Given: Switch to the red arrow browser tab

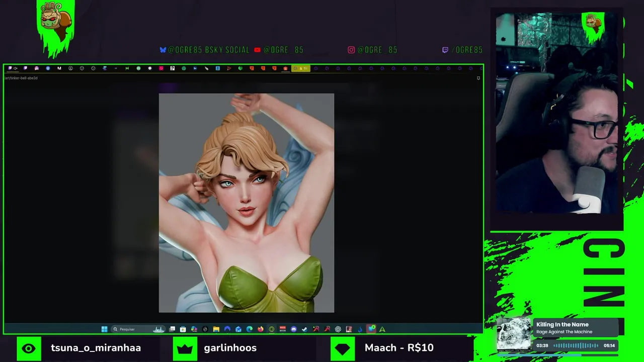Looking at the screenshot, I should tap(229, 68).
